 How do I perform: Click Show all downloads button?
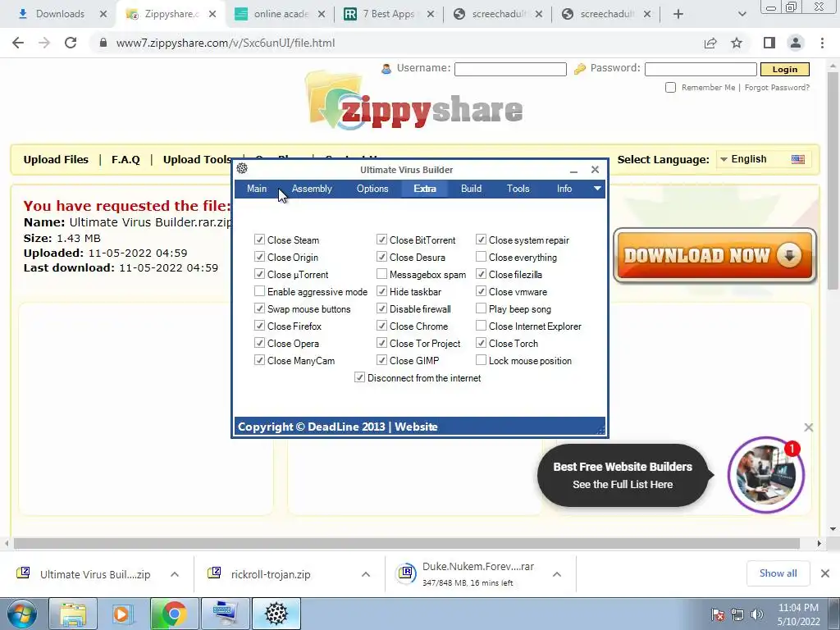[x=778, y=573]
